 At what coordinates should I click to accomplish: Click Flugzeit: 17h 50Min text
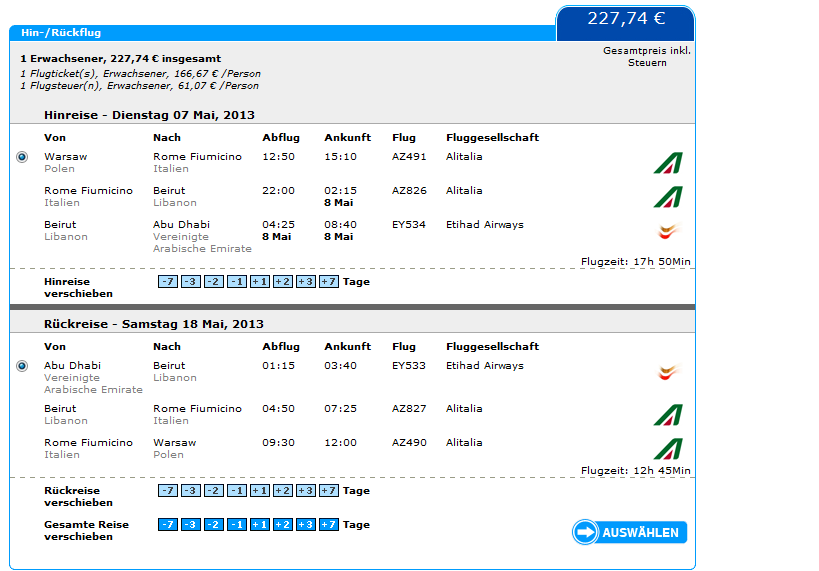636,262
